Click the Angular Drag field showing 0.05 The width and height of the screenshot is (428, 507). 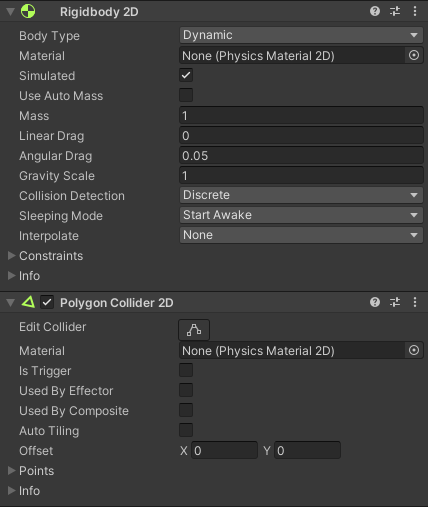click(301, 155)
